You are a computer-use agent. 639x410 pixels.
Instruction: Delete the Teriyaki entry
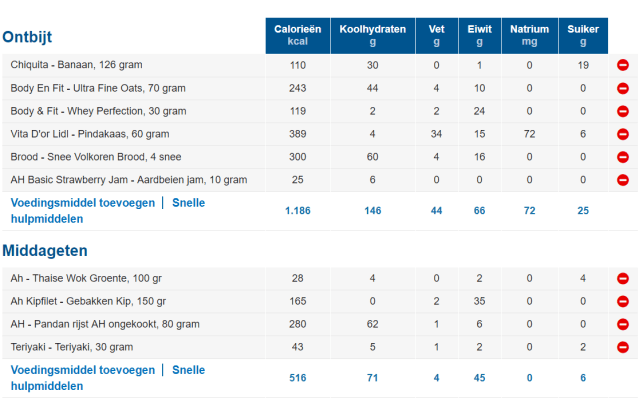point(622,347)
